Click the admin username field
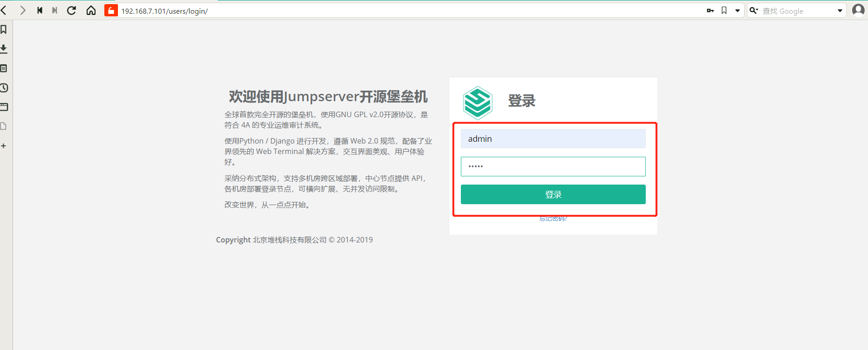868x350 pixels. [x=553, y=139]
